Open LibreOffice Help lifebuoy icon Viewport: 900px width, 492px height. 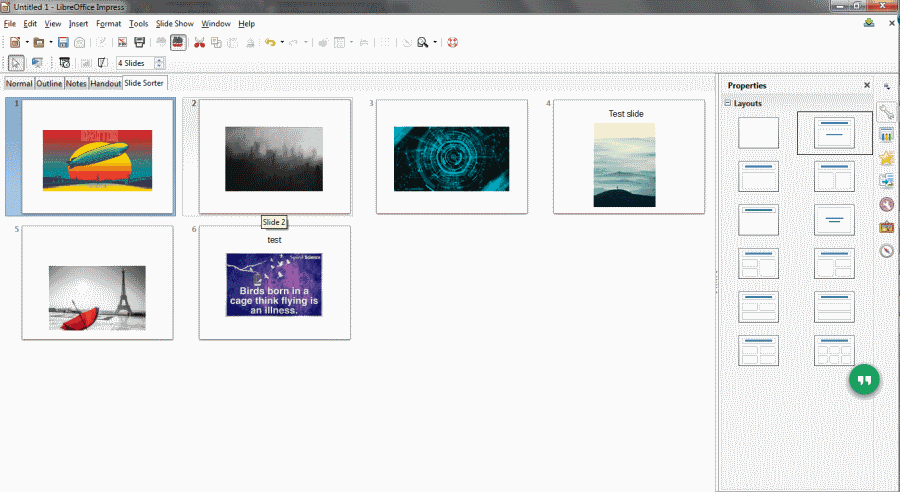452,42
